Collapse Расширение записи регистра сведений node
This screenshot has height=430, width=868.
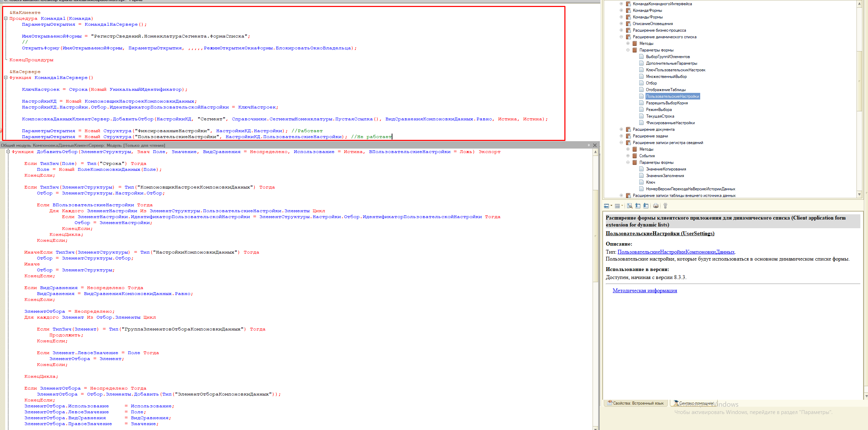[621, 143]
